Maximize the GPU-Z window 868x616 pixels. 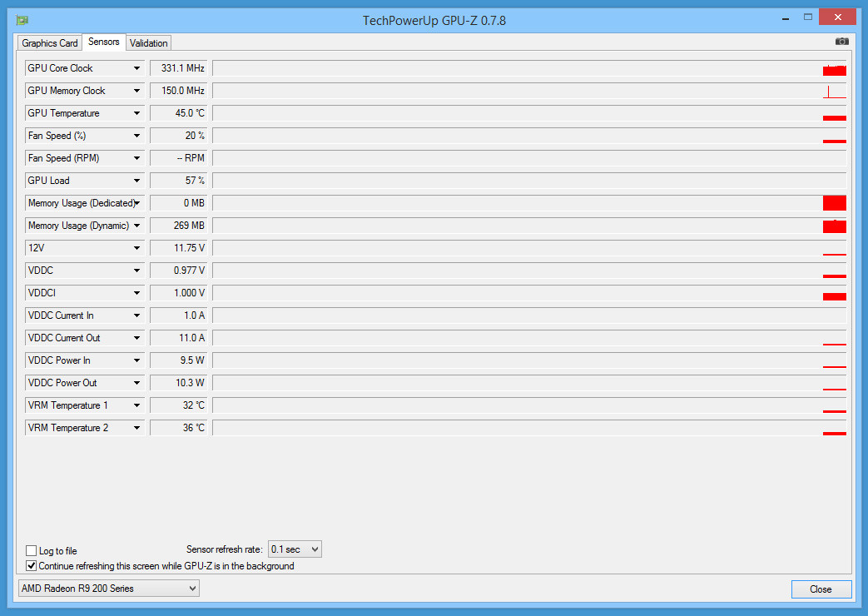(808, 17)
